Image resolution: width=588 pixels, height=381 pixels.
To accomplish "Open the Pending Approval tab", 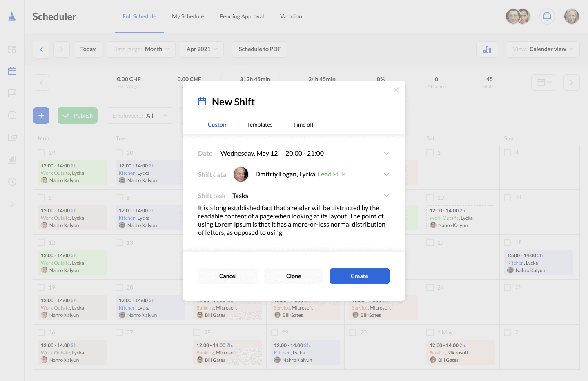I will 242,16.
